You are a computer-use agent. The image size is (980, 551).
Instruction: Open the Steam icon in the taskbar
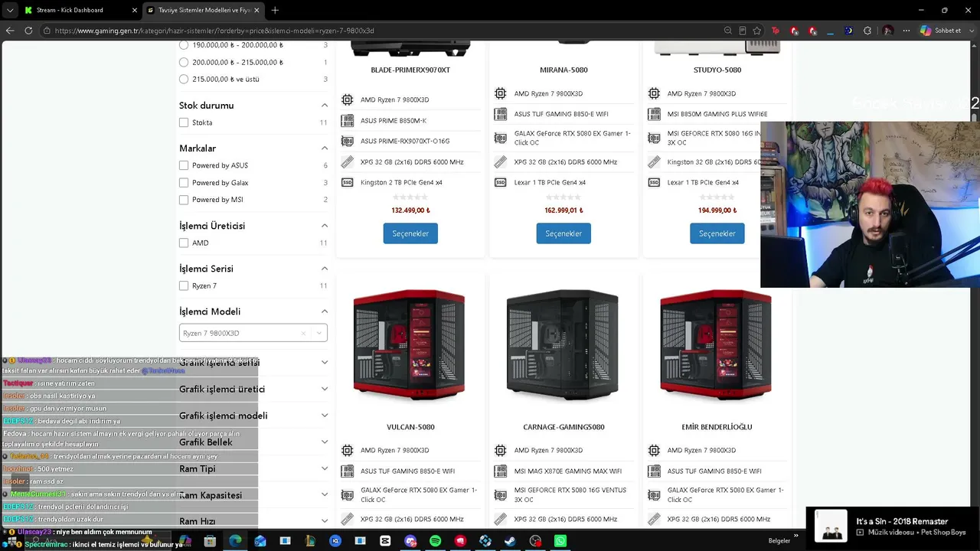(510, 541)
